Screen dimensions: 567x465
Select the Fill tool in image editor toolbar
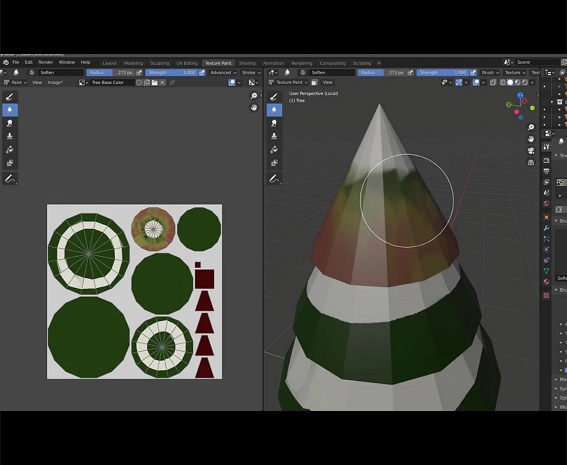point(10,150)
